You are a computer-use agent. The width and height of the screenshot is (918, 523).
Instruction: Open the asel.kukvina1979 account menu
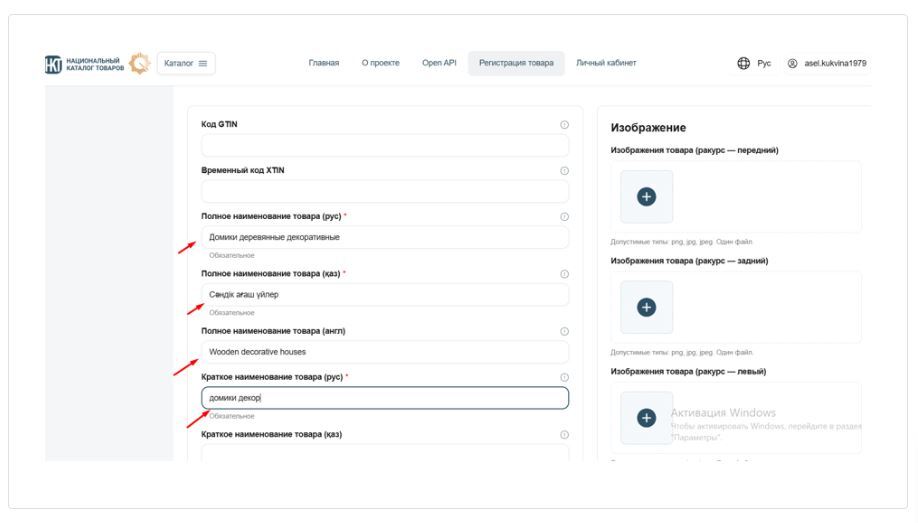pyautogui.click(x=827, y=63)
